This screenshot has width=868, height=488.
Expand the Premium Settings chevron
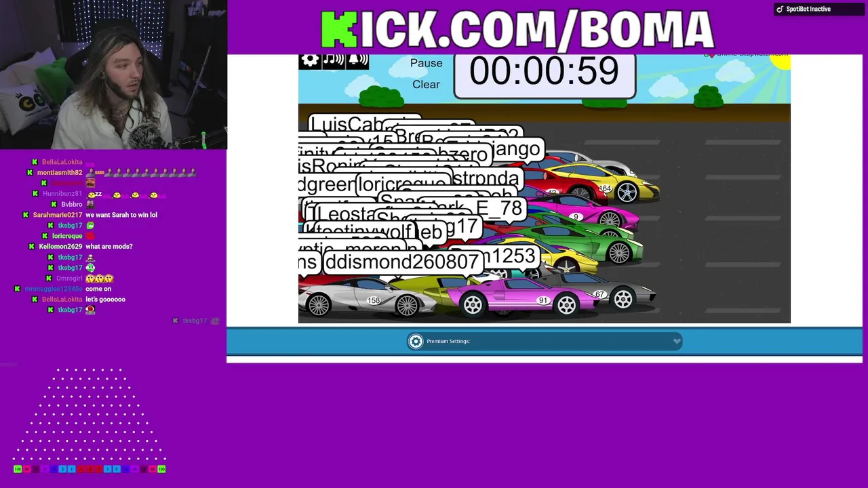click(x=676, y=341)
